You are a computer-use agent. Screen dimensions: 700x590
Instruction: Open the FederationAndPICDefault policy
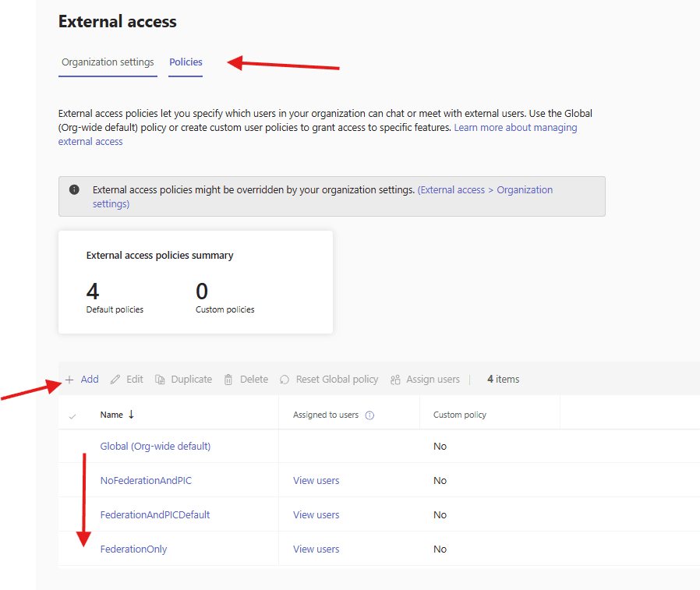pyautogui.click(x=155, y=515)
